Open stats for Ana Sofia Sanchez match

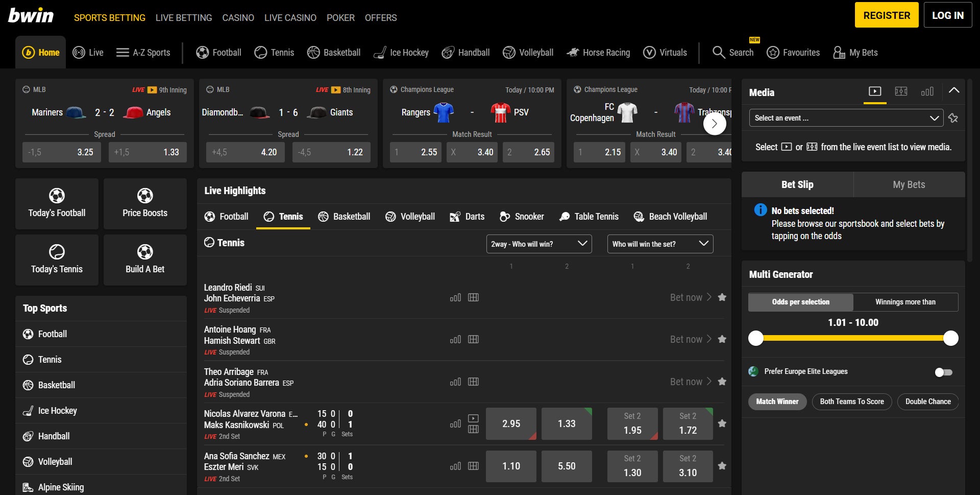tap(455, 466)
